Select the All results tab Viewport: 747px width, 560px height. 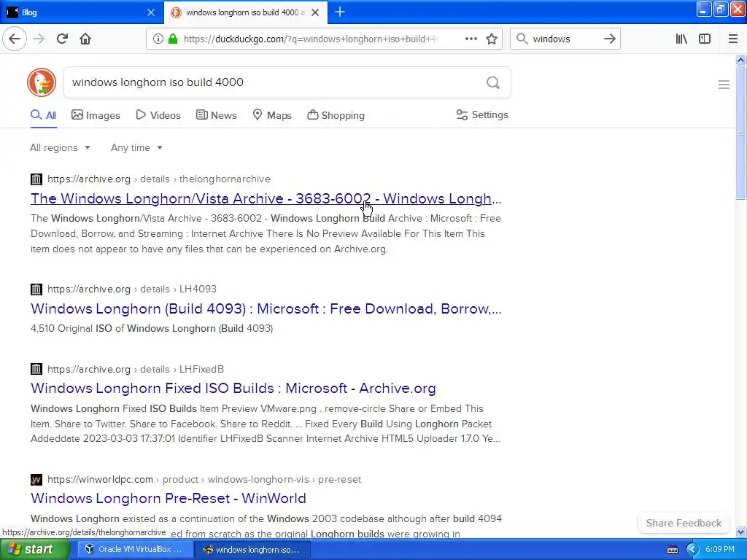click(43, 115)
